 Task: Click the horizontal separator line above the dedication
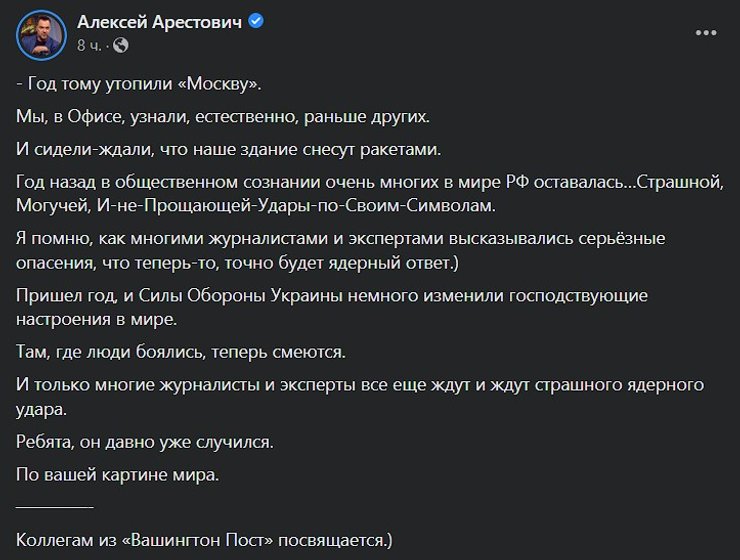tap(55, 509)
